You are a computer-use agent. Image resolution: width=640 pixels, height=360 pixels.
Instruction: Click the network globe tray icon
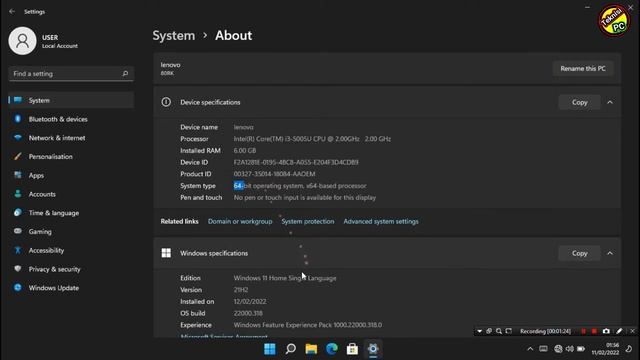tap(558, 349)
